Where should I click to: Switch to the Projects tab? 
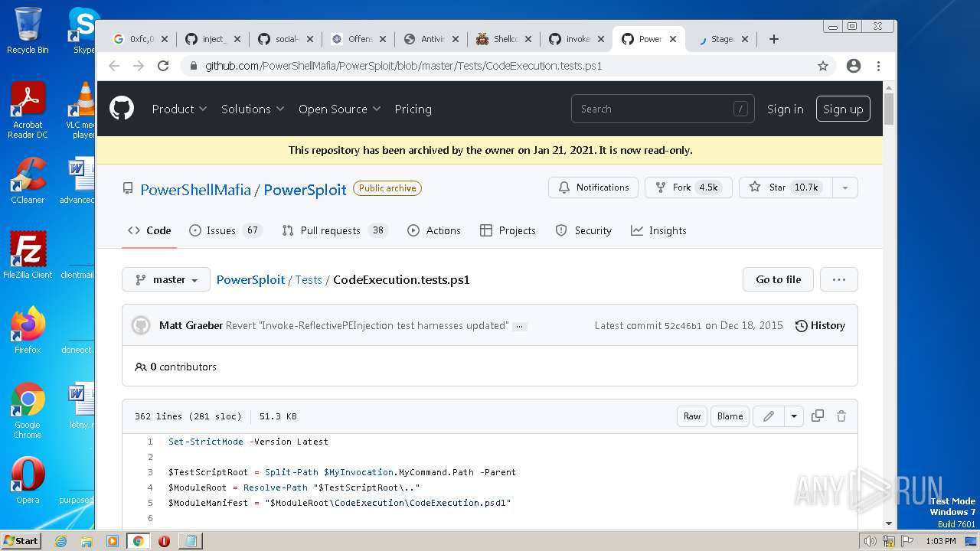click(x=508, y=230)
